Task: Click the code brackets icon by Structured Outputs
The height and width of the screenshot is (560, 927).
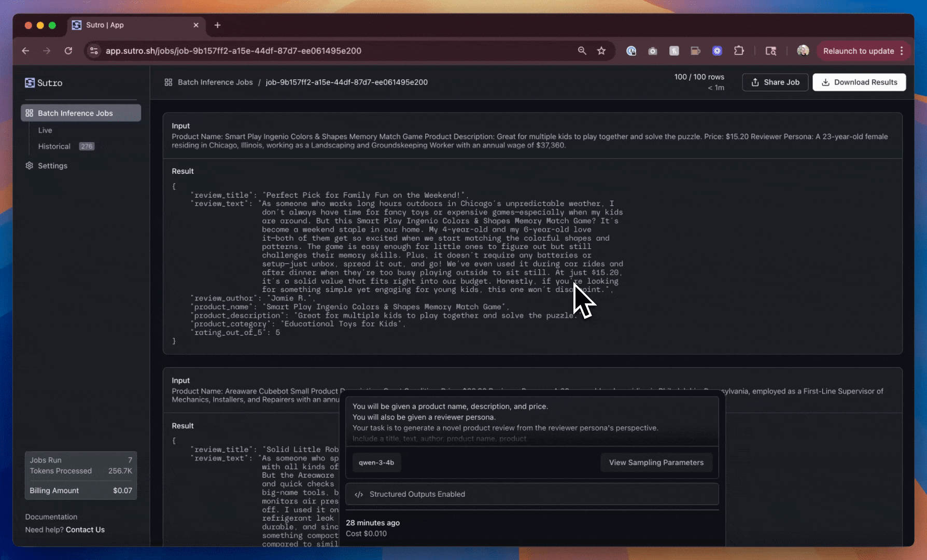Action: [359, 495]
